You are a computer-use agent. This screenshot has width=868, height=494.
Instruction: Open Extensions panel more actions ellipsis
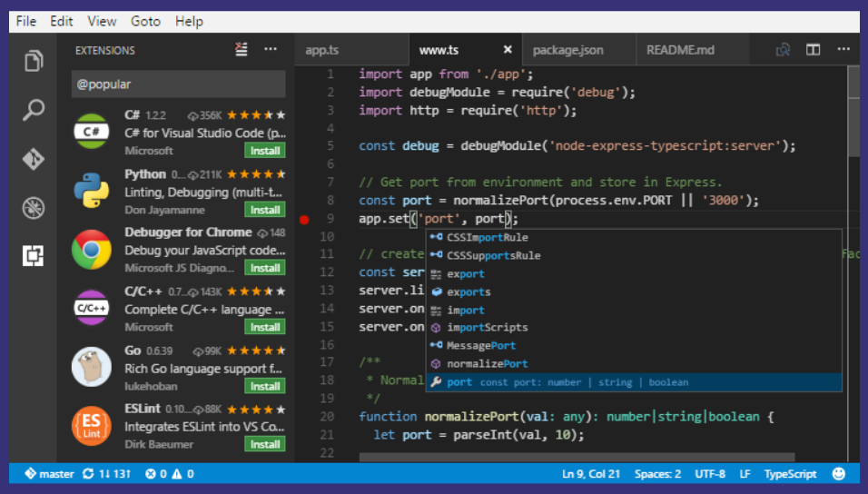tap(271, 49)
